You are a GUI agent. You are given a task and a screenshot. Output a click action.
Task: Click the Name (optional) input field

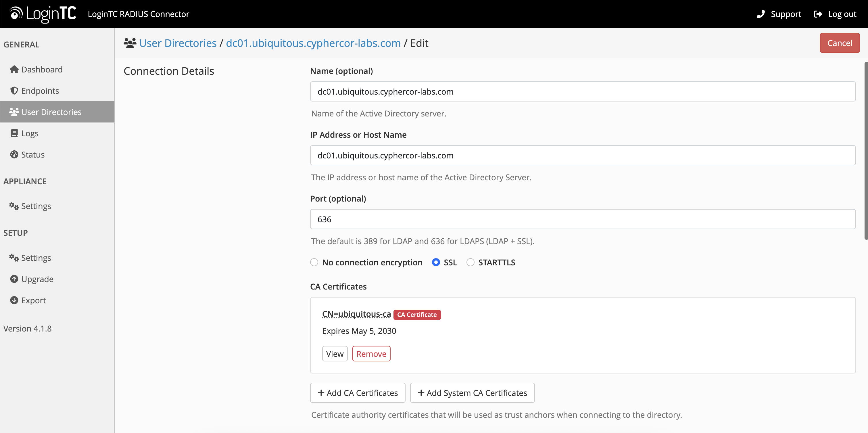(583, 91)
